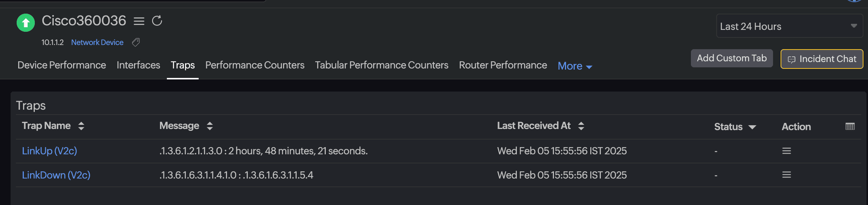Click the Network Device category link

[x=97, y=42]
